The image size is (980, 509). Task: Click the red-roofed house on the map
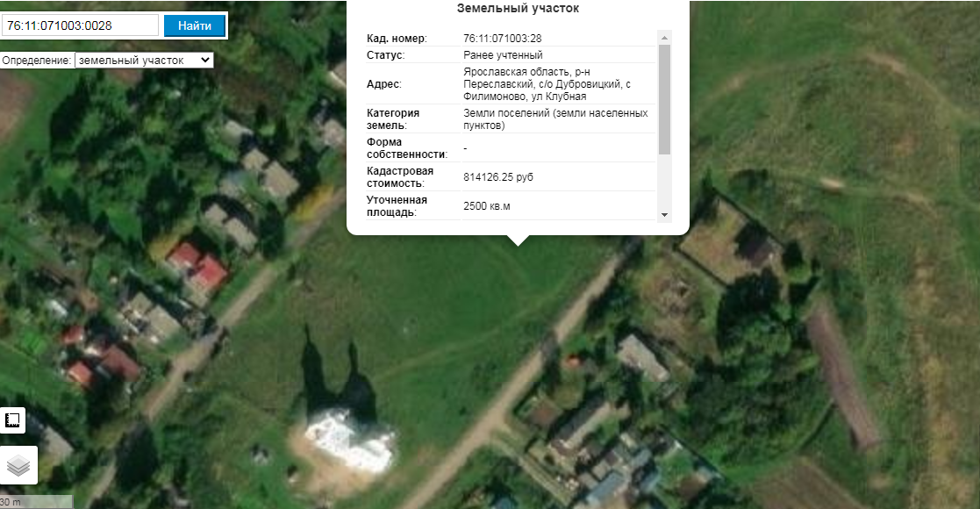click(198, 267)
